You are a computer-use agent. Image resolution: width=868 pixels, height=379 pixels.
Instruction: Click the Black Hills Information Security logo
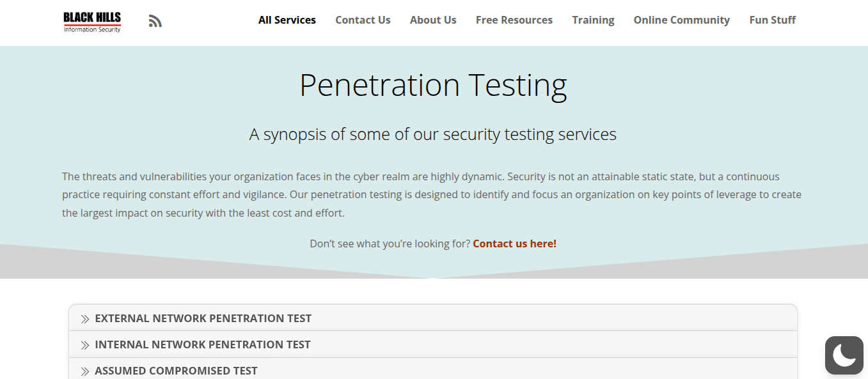coord(92,22)
